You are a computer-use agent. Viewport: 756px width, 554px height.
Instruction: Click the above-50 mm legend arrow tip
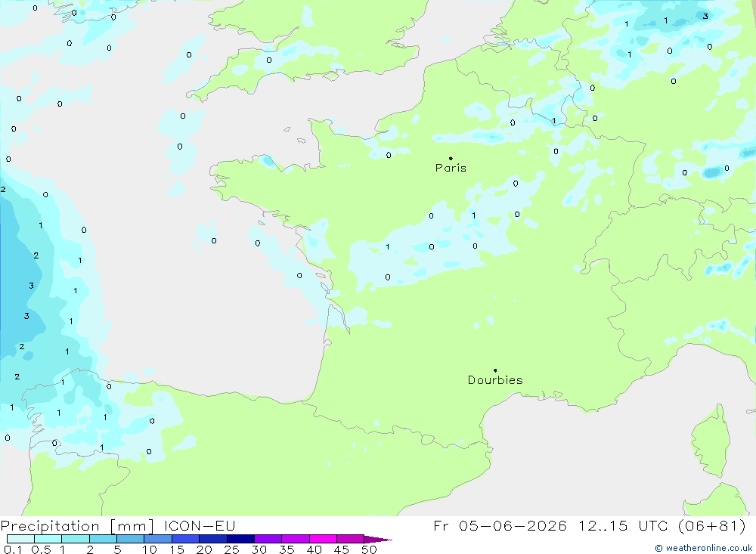[x=379, y=540]
